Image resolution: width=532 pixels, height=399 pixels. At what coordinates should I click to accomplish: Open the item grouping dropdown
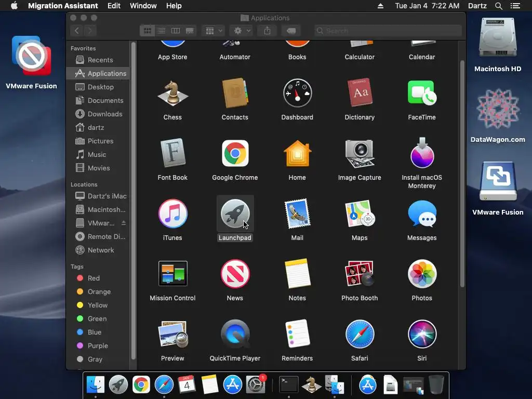pos(214,31)
